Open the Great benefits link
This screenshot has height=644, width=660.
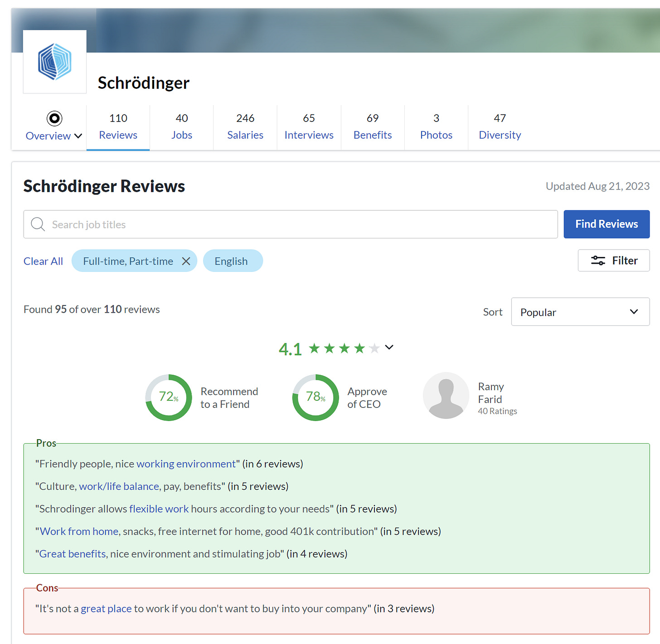(x=72, y=554)
